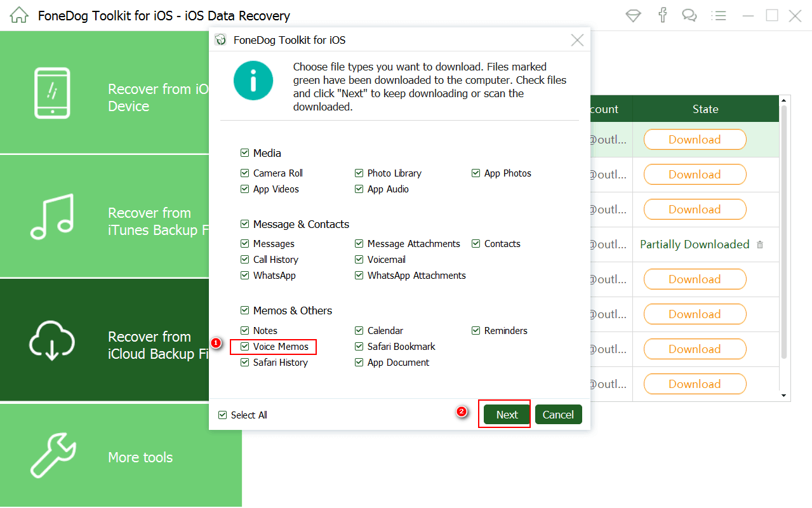
Task: Toggle Safari History checkbox
Action: [x=244, y=362]
